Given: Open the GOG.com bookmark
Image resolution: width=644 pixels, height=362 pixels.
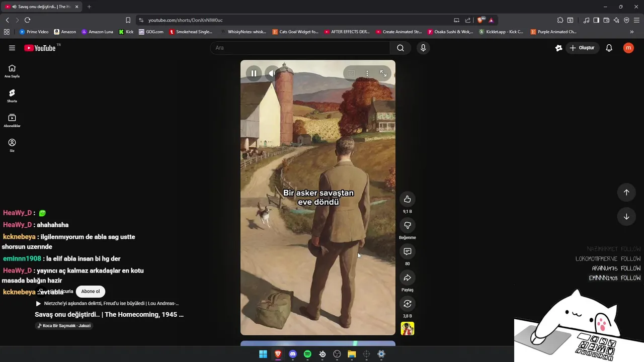Looking at the screenshot, I should [x=151, y=32].
